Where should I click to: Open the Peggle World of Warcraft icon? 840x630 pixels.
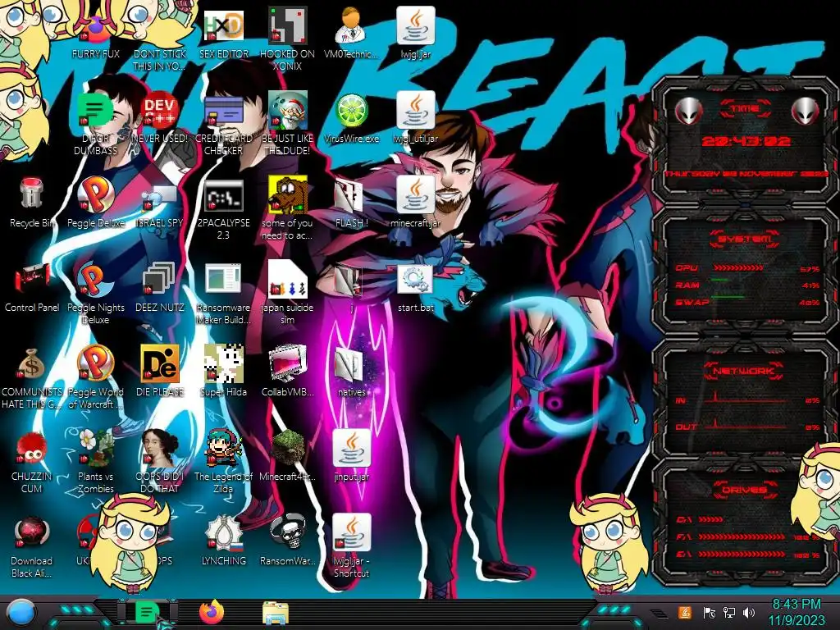(95, 363)
